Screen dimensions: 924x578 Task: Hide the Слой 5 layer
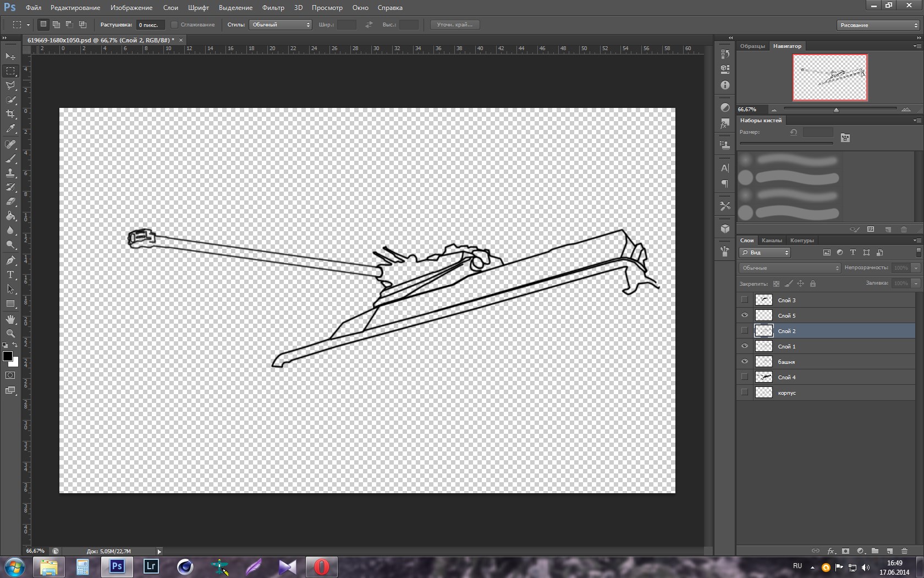[x=745, y=315]
